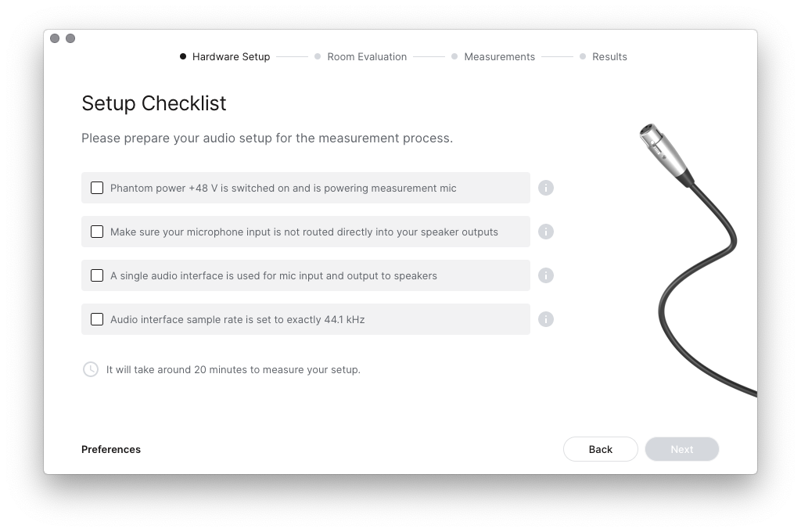Open info icon for sample rate item
Image resolution: width=801 pixels, height=532 pixels.
coord(545,319)
